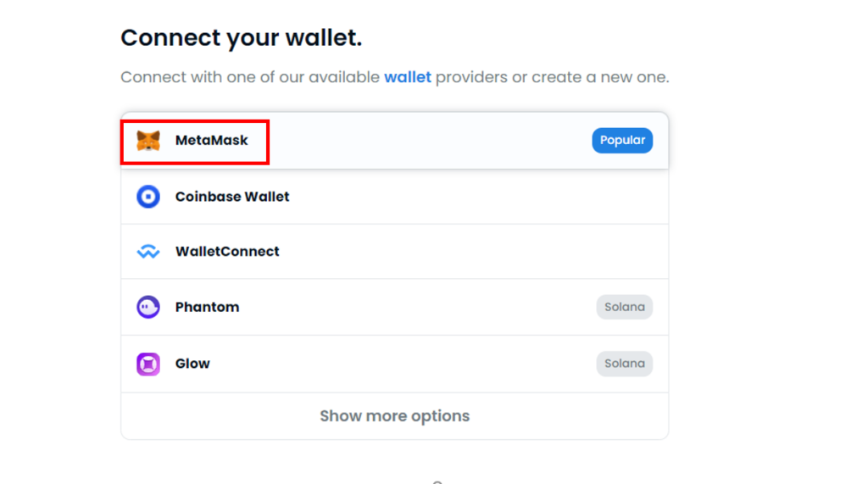
Task: Choose Coinbase Wallet text option
Action: point(232,197)
